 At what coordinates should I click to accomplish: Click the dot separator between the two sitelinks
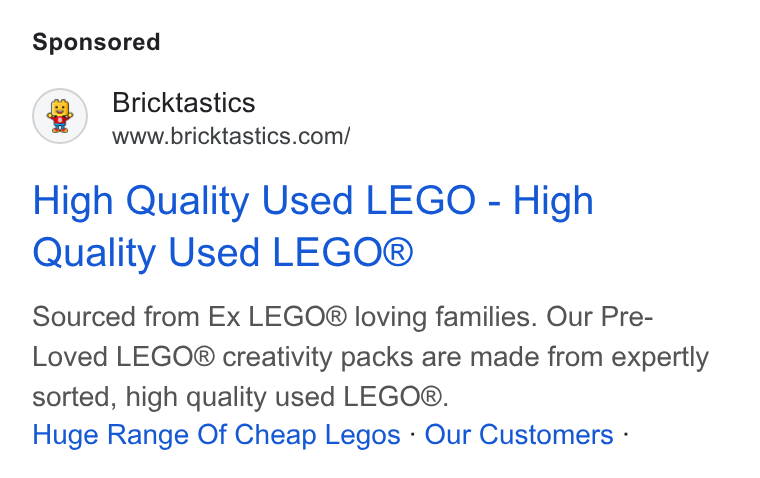(412, 433)
